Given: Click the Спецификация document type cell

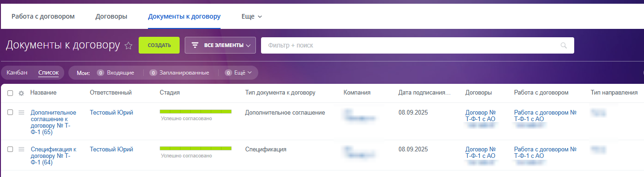Looking at the screenshot, I should point(266,149).
